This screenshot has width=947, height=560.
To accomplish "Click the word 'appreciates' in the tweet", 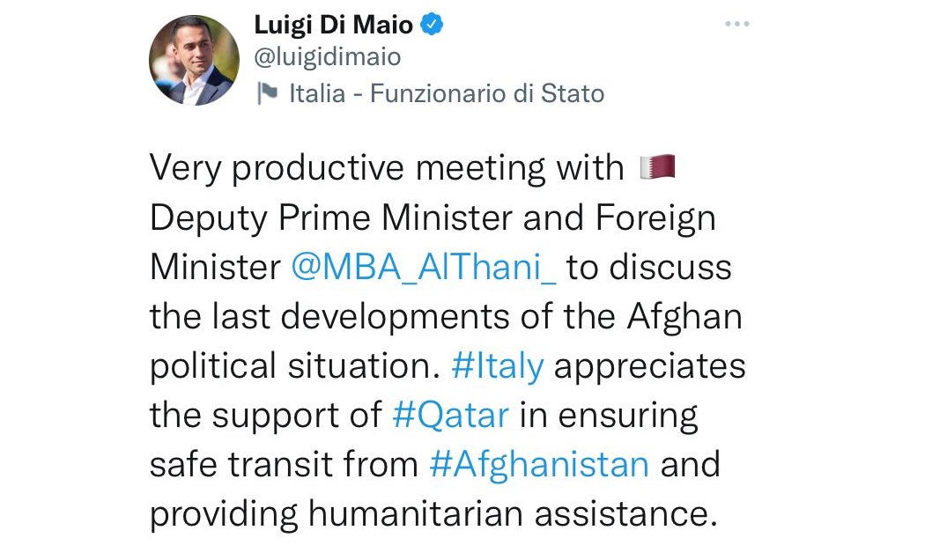I will pyautogui.click(x=649, y=365).
